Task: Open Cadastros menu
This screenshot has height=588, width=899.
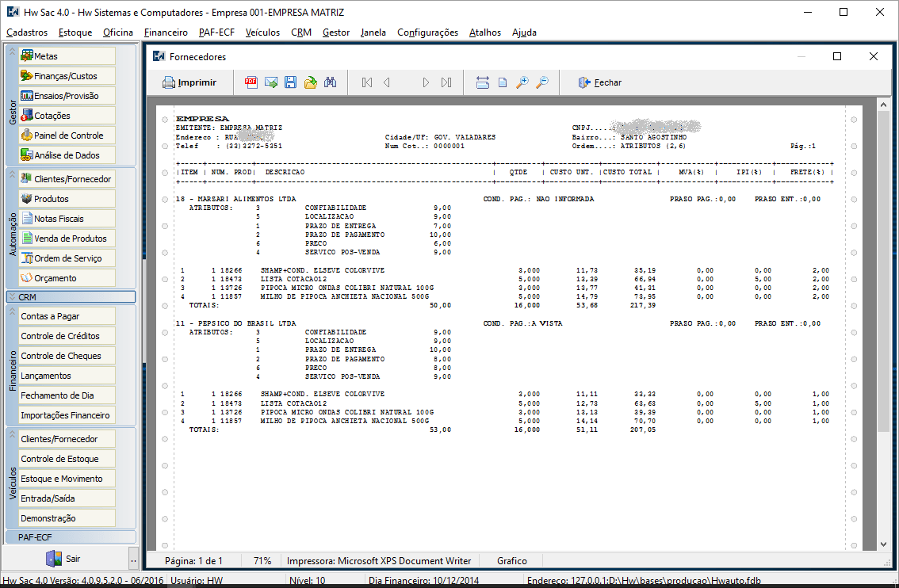Action: 27,32
